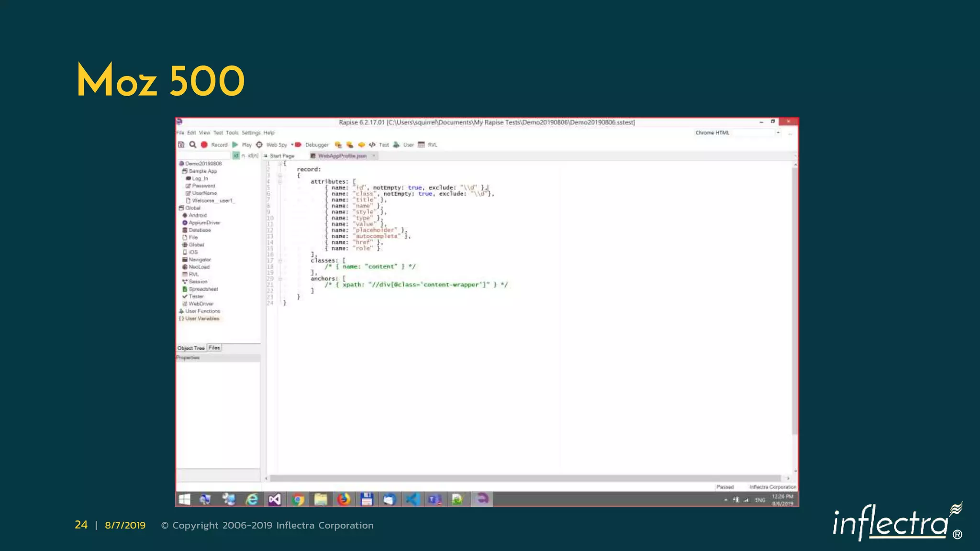
Task: Select the AppiumDriver tree node
Action: pyautogui.click(x=204, y=222)
